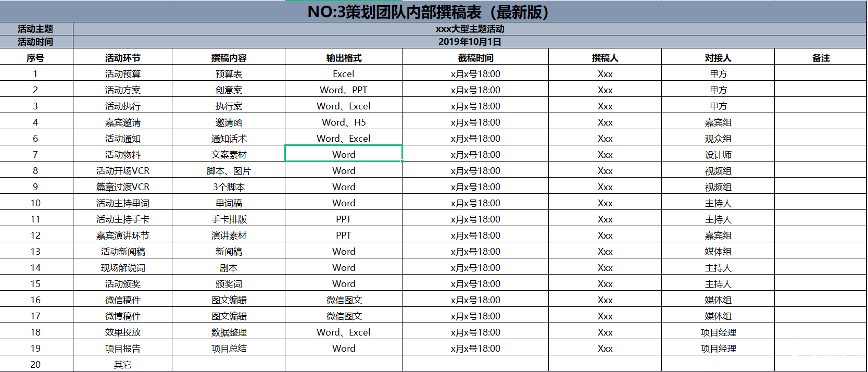Click the Word、H5 cell
The width and height of the screenshot is (868, 372).
344,122
